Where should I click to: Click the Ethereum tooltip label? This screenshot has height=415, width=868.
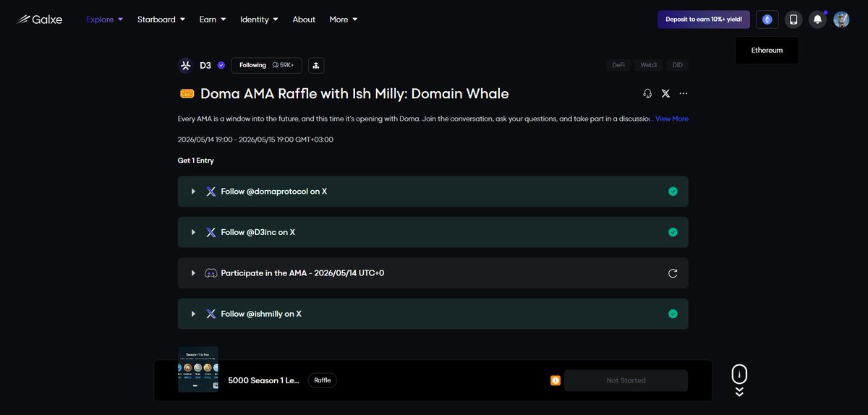pos(767,51)
